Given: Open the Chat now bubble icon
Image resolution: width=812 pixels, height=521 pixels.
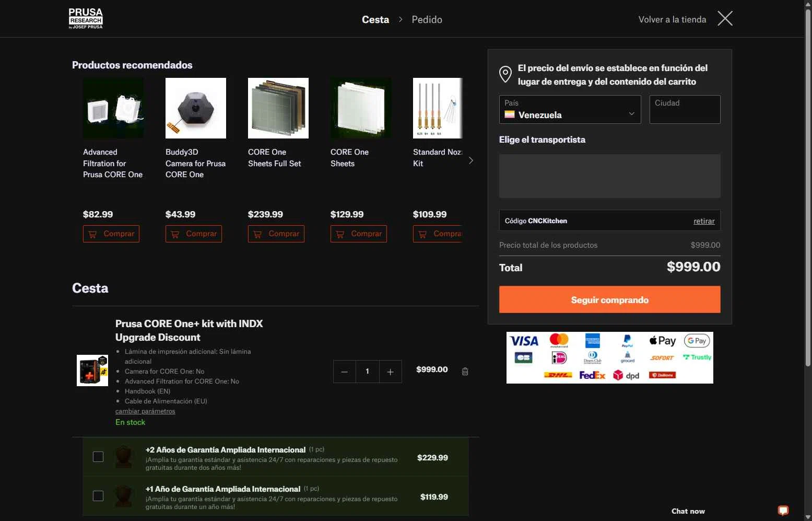Looking at the screenshot, I should pos(783,511).
